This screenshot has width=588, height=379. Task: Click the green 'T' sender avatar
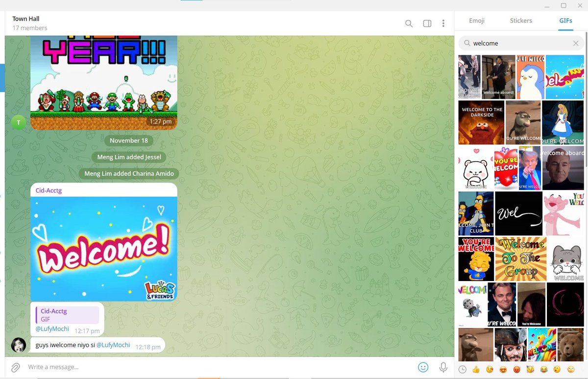click(x=19, y=122)
